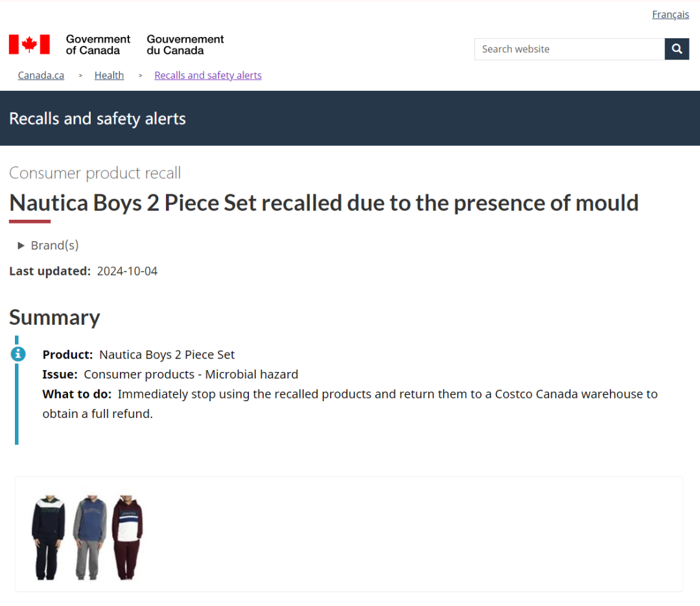Click the Gouvernement du Canada wordmark
Viewport: 700px width, 606px height.
click(185, 45)
